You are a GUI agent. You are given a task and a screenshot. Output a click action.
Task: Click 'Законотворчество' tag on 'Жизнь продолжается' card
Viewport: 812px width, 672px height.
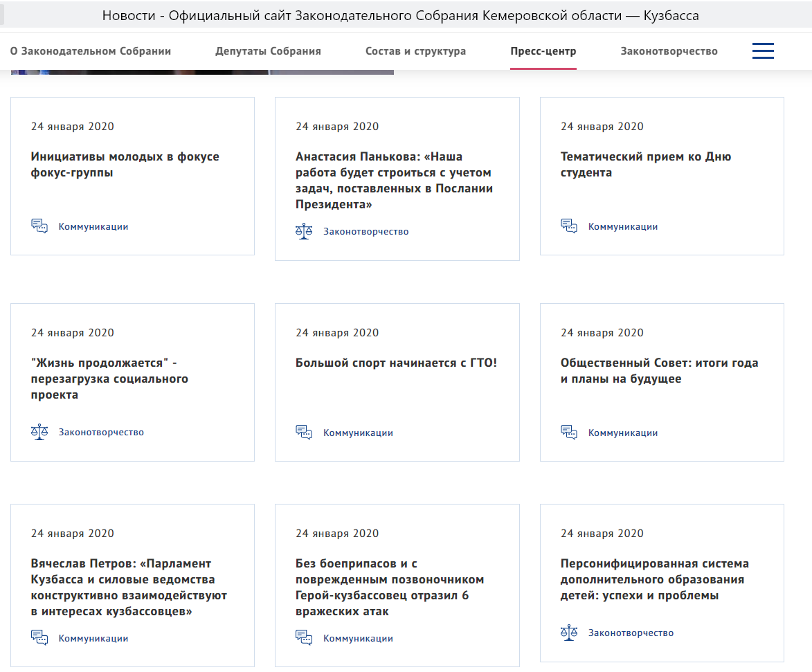[101, 432]
